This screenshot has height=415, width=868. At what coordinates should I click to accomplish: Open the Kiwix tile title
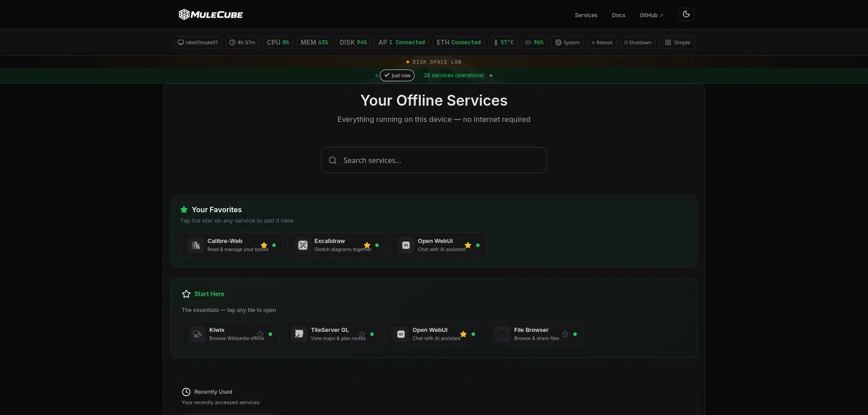pyautogui.click(x=217, y=330)
